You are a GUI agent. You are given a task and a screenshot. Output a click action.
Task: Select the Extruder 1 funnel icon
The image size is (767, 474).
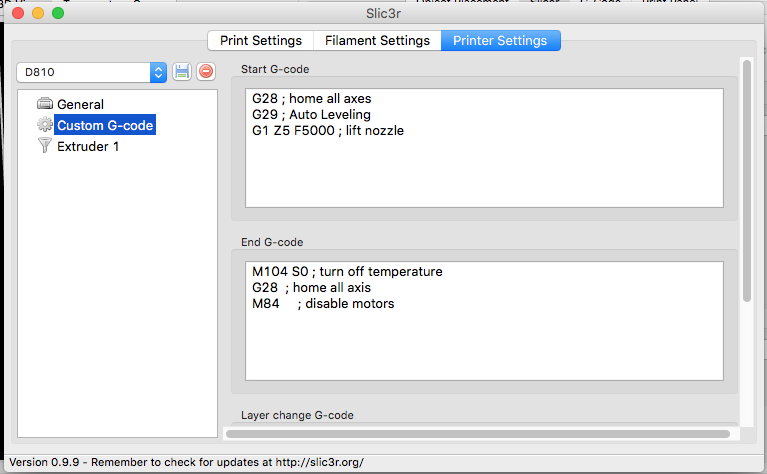pyautogui.click(x=45, y=145)
